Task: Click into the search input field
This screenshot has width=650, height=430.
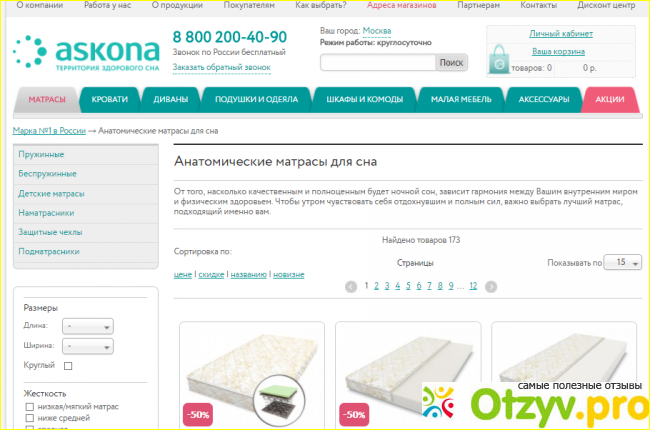Action: point(378,63)
